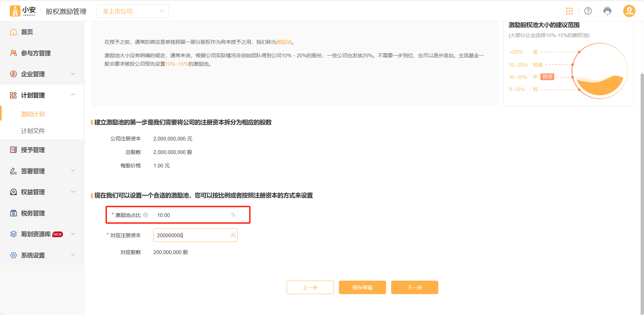Click the NEW badge on 筹划资源库
Viewport: 644px width, 315px height.
click(58, 234)
